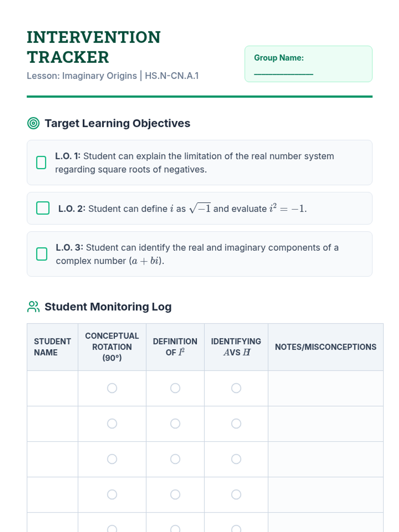
Task: Click the Notes/Misconceptions column header
Action: pyautogui.click(x=325, y=347)
